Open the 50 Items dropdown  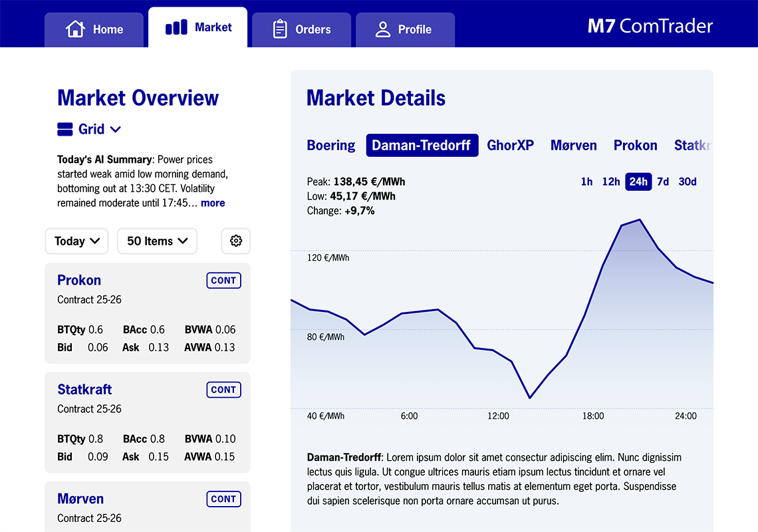(157, 241)
